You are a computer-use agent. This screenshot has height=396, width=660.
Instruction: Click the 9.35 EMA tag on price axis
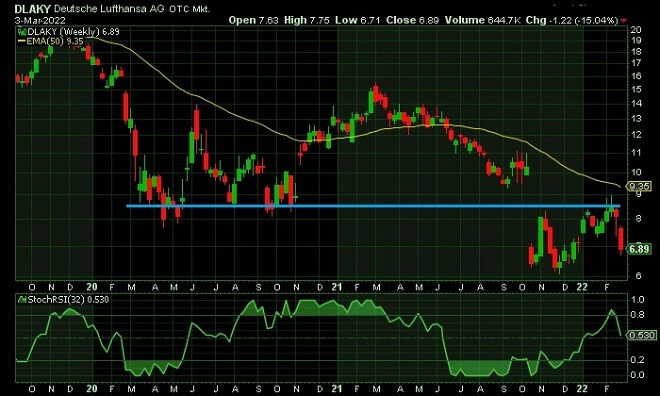[x=639, y=186]
